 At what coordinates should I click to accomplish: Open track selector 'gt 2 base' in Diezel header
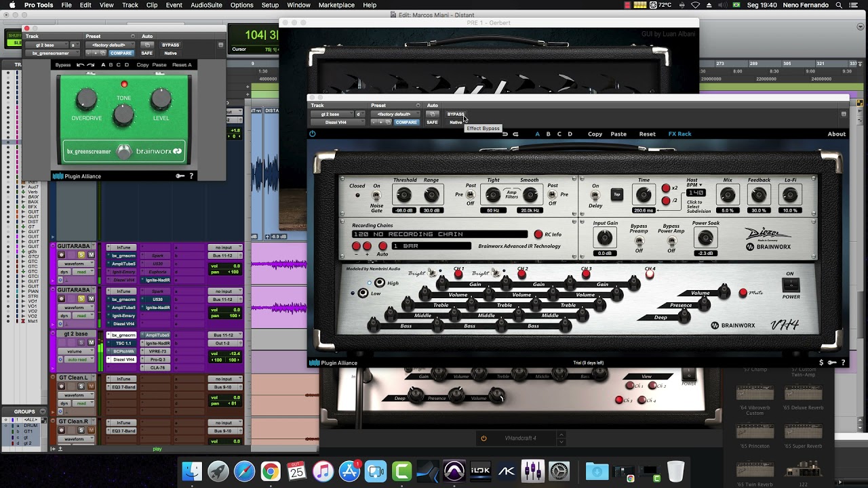333,114
